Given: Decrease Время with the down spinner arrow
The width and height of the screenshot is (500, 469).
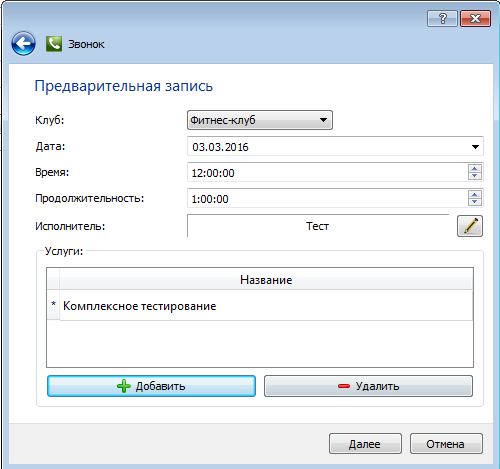Looking at the screenshot, I should [475, 176].
